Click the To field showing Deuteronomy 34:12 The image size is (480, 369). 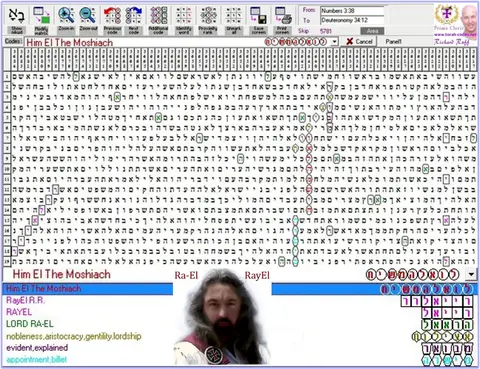(352, 20)
